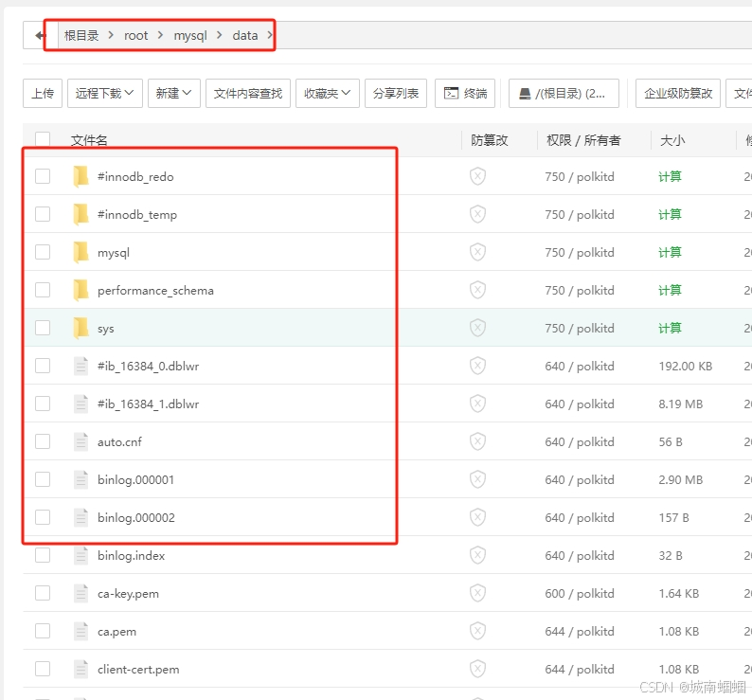Toggle tamper-proof shield for auto.cnf

click(x=477, y=441)
